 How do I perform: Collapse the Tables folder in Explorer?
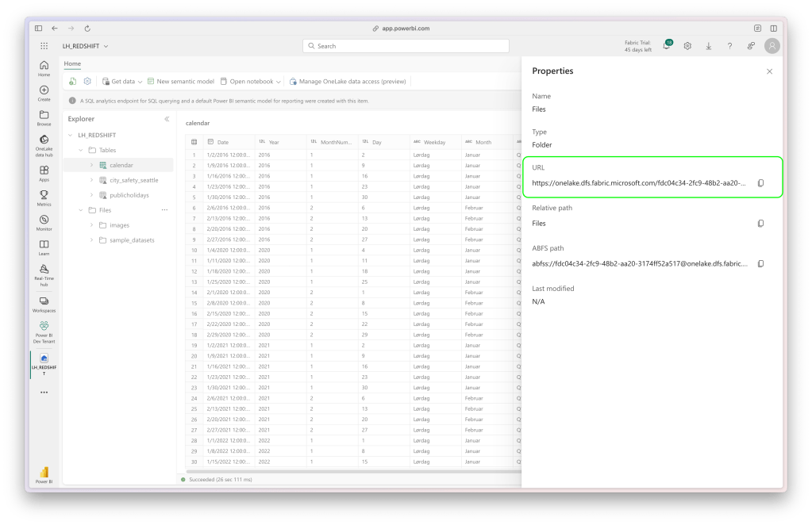tap(80, 150)
